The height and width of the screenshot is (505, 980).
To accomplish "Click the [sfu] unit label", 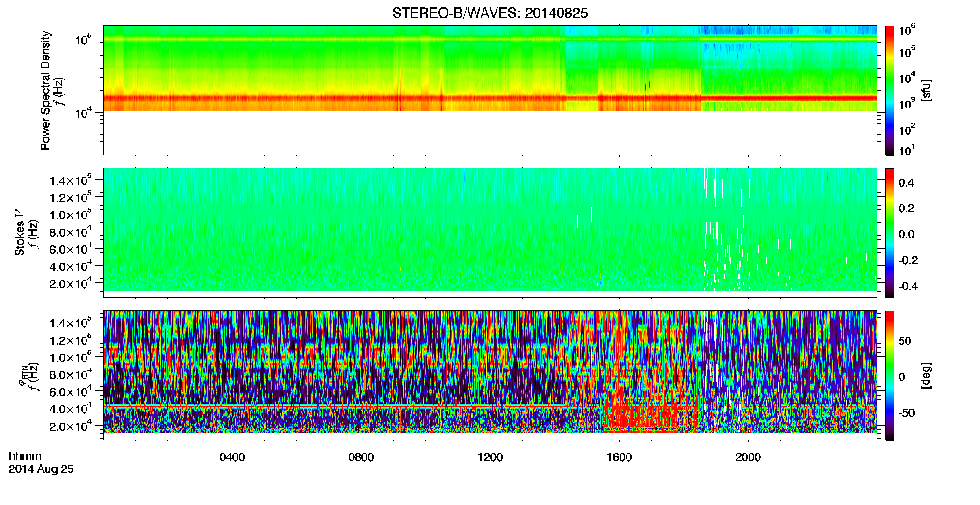I will pyautogui.click(x=926, y=90).
